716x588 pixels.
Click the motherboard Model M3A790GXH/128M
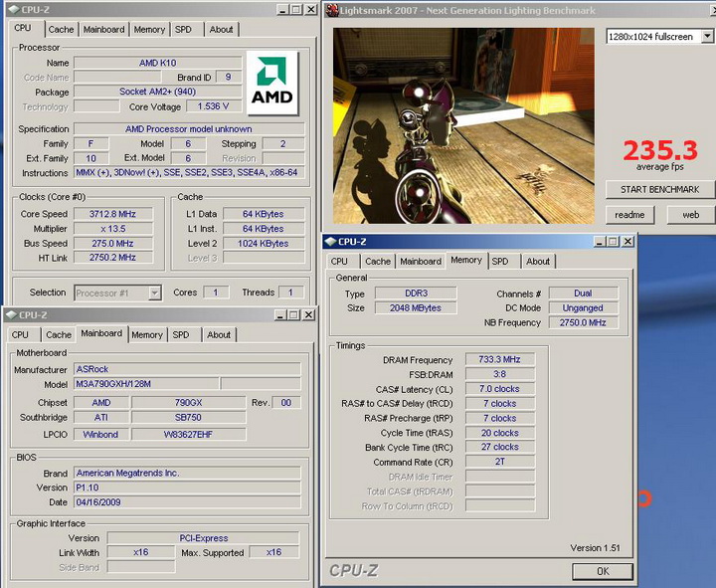(x=146, y=384)
